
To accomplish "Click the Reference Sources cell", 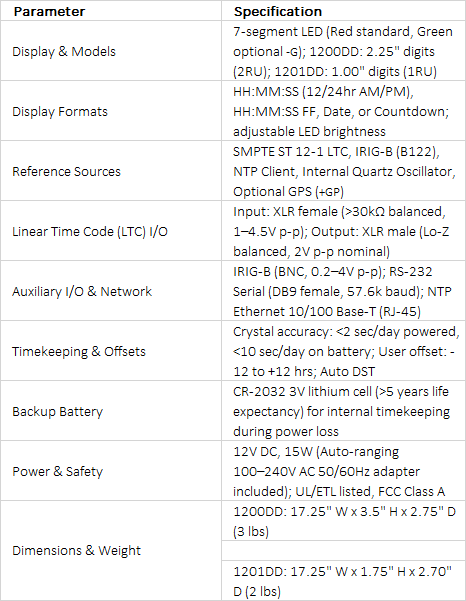I will pos(111,171).
